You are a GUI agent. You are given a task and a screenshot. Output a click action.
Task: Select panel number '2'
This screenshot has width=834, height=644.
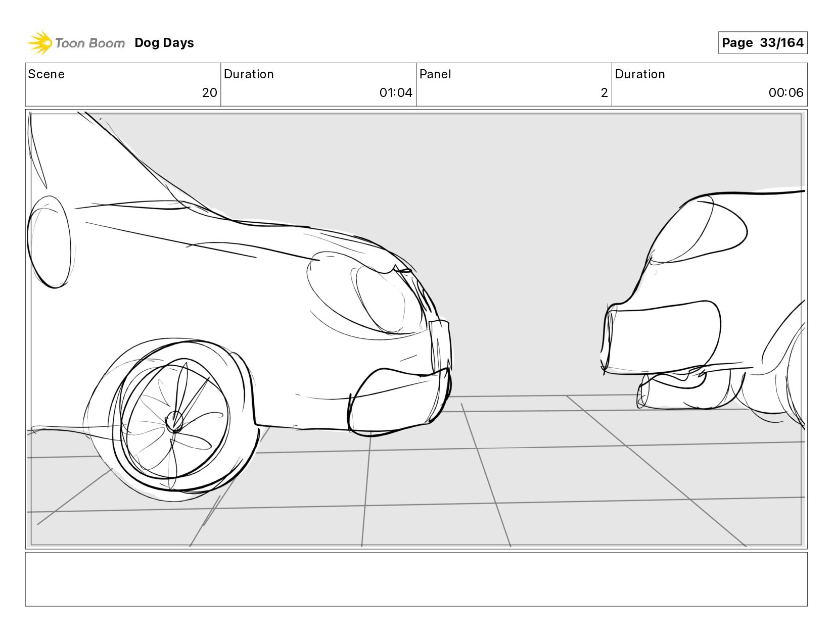click(604, 93)
